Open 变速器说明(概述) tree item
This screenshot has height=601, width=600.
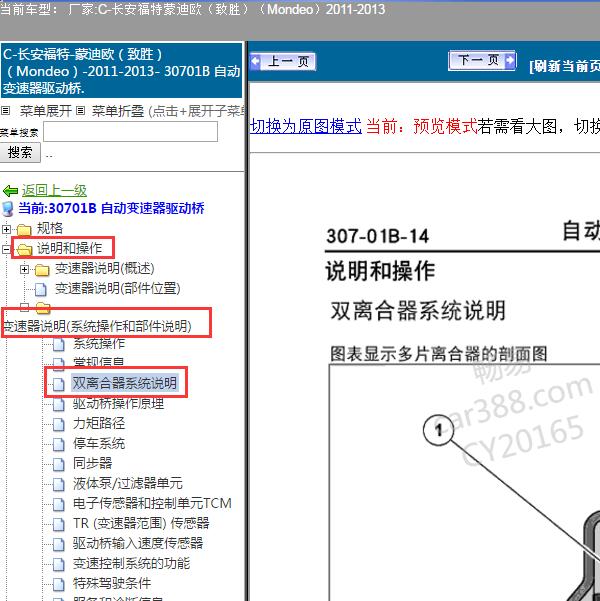(105, 268)
